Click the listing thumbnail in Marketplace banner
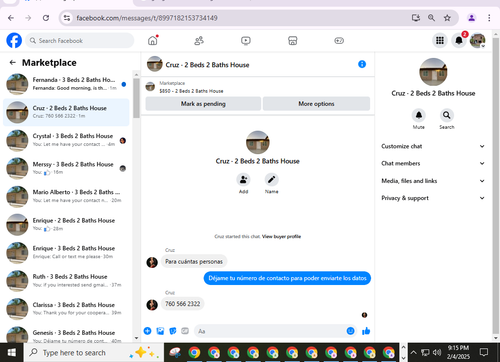Screen dimensions: 500x362 150,87
